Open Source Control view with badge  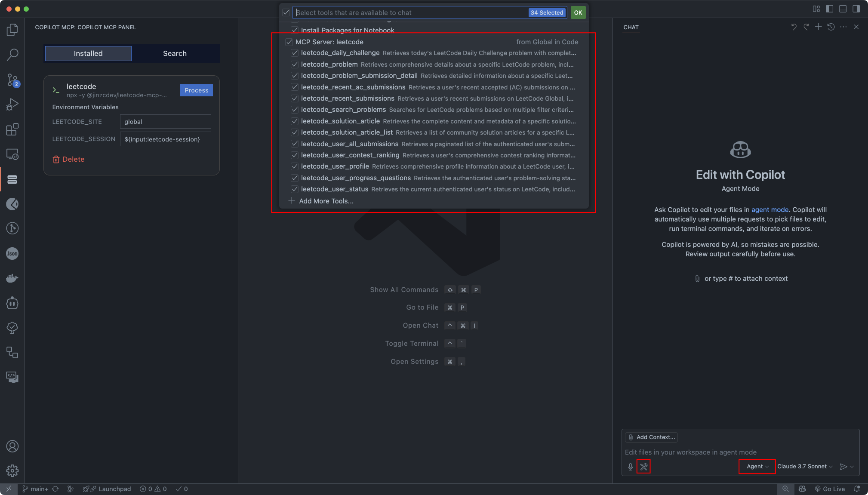click(x=12, y=80)
